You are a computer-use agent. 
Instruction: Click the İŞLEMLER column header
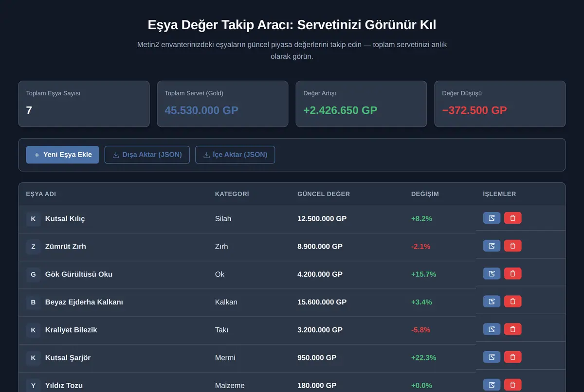[x=499, y=194]
